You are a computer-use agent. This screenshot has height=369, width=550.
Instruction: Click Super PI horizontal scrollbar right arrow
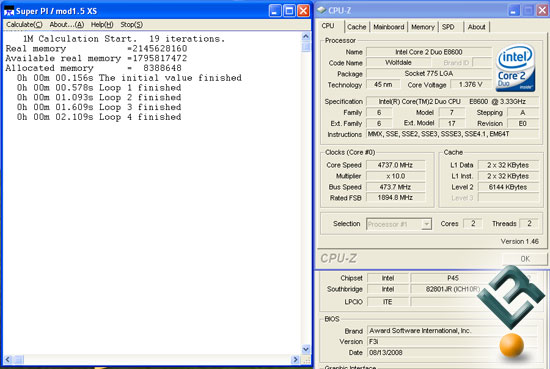295,360
